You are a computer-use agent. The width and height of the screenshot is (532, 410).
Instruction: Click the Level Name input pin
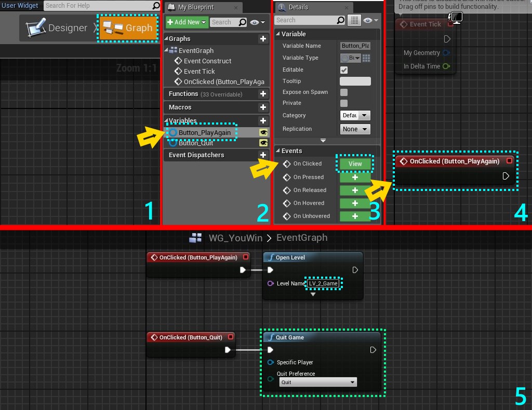pyautogui.click(x=270, y=283)
